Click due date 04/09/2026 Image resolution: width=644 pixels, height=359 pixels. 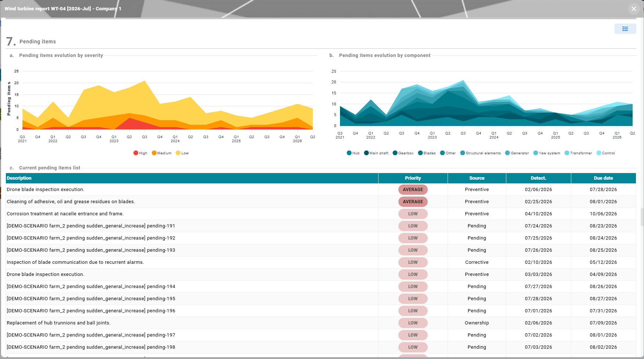(604, 274)
